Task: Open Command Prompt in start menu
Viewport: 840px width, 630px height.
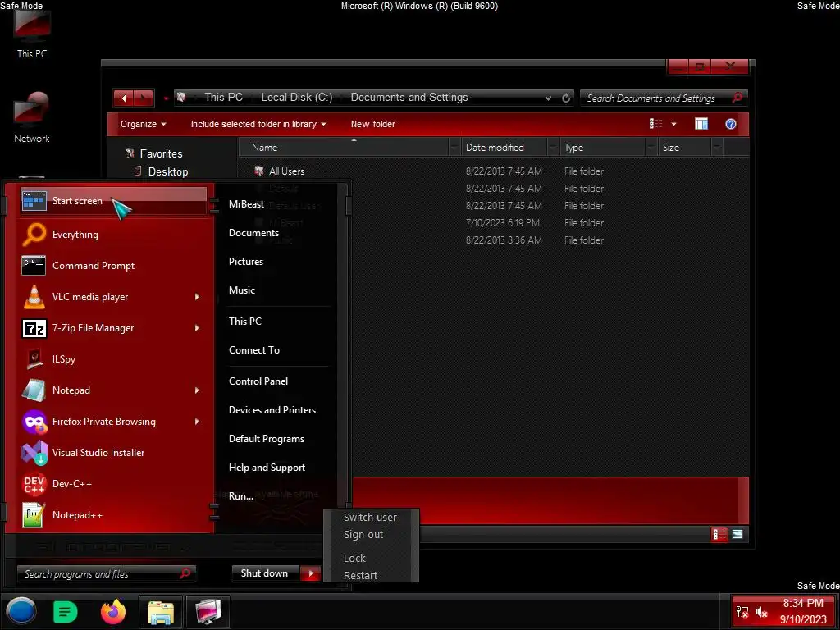Action: pyautogui.click(x=113, y=266)
